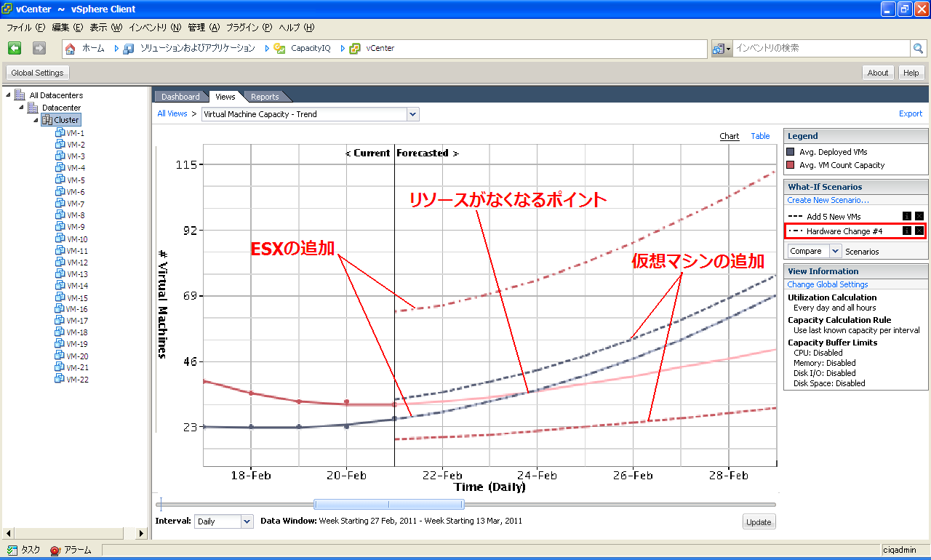Click the VM-5 virtual machine icon
Image resolution: width=931 pixels, height=560 pixels.
pyautogui.click(x=60, y=180)
